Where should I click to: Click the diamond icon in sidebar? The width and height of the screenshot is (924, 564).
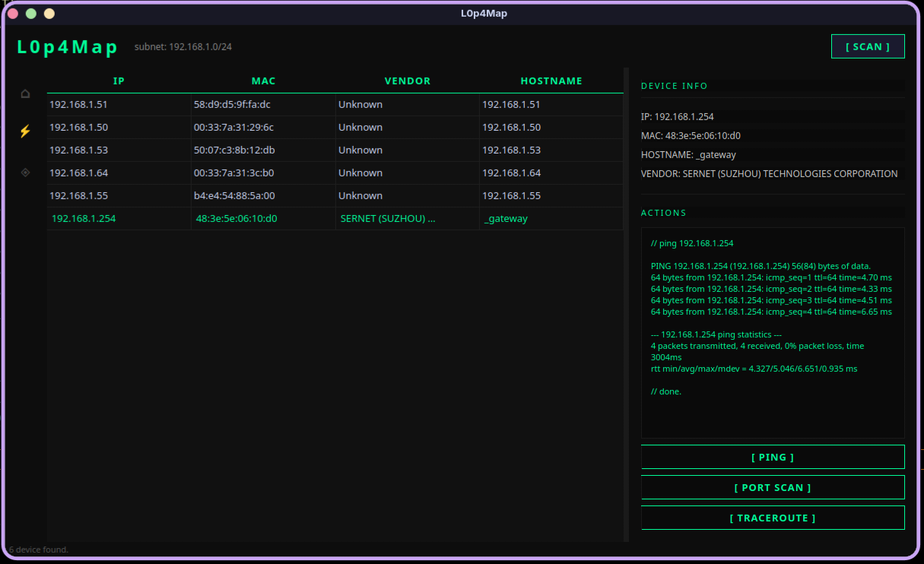pyautogui.click(x=25, y=173)
